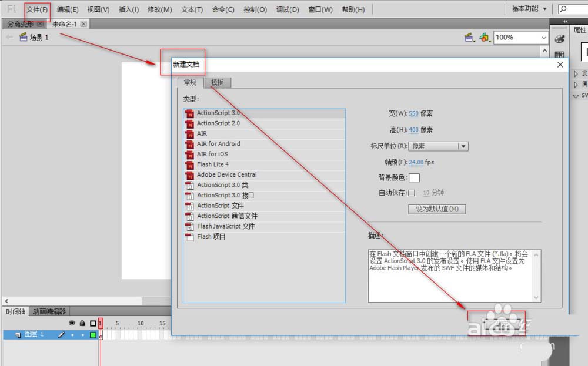Click the eye icon in timeline header
Image resolution: width=588 pixels, height=366 pixels.
72,323
